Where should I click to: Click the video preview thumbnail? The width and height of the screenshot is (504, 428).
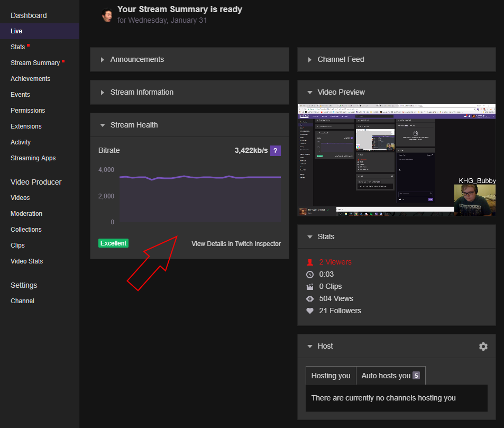point(397,160)
